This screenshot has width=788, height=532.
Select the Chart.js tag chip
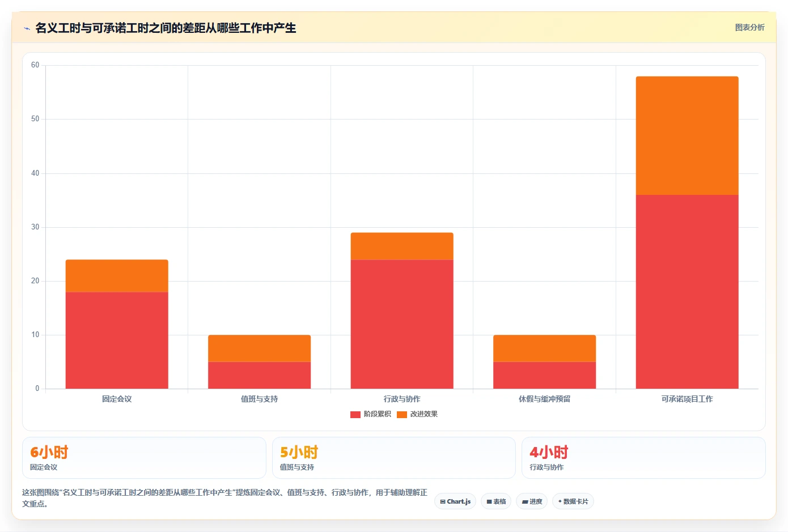coord(455,501)
